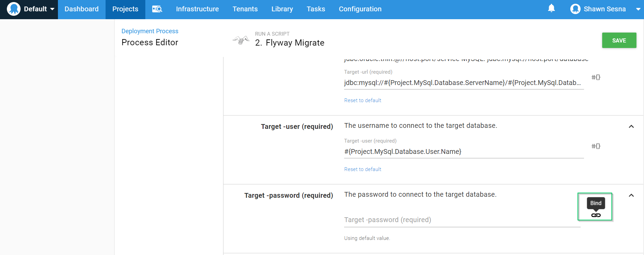
Task: Open the project search icon in navbar
Action: point(157,9)
